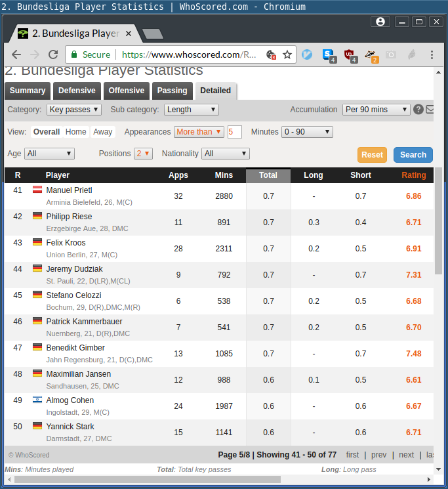Click the envelope feedback icon
The width and height of the screenshot is (448, 489).
(x=430, y=110)
